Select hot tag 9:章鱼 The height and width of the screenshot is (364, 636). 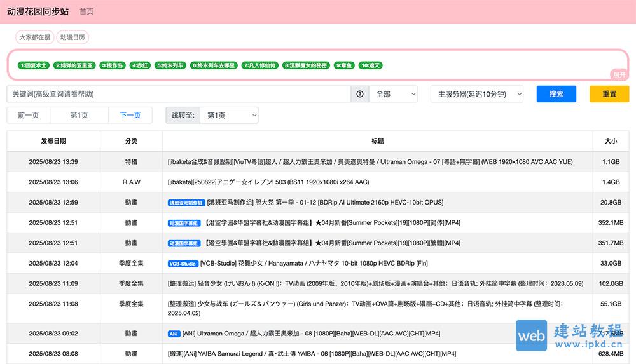pyautogui.click(x=344, y=65)
